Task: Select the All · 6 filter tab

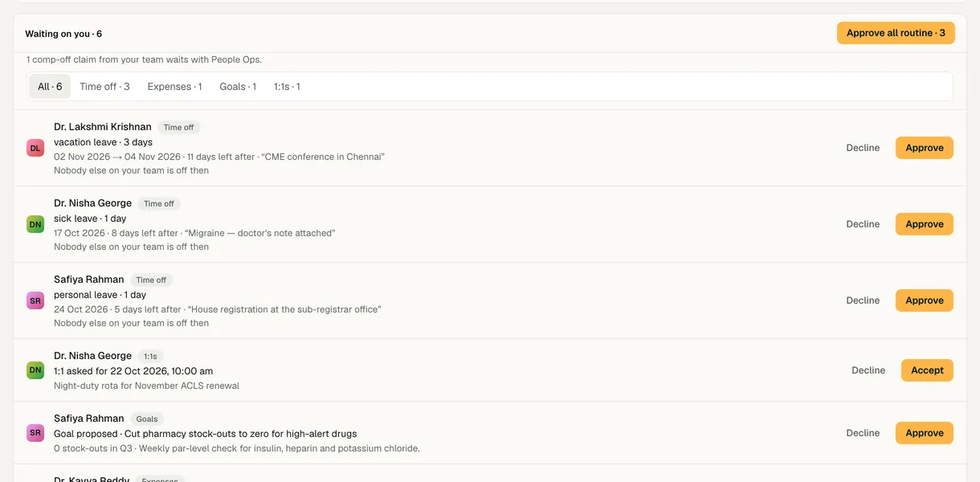Action: click(x=50, y=87)
